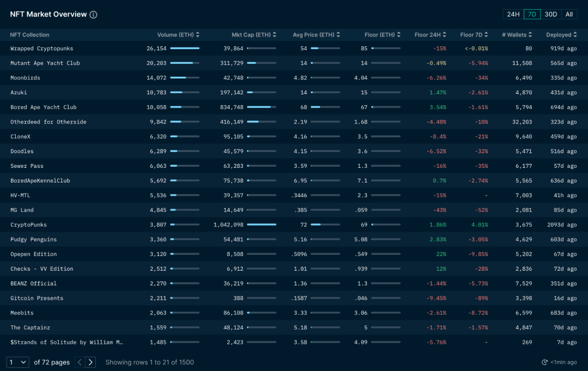Image resolution: width=588 pixels, height=371 pixels.
Task: Click the Deployed header label
Action: coord(559,34)
